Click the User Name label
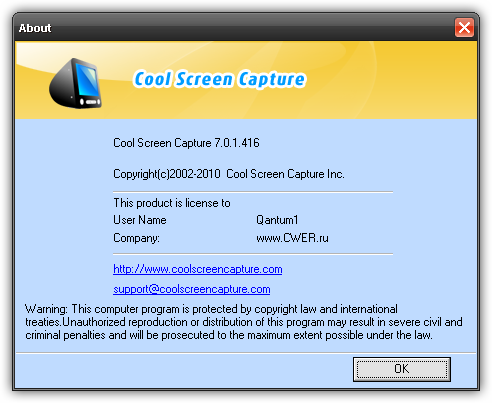 click(140, 220)
